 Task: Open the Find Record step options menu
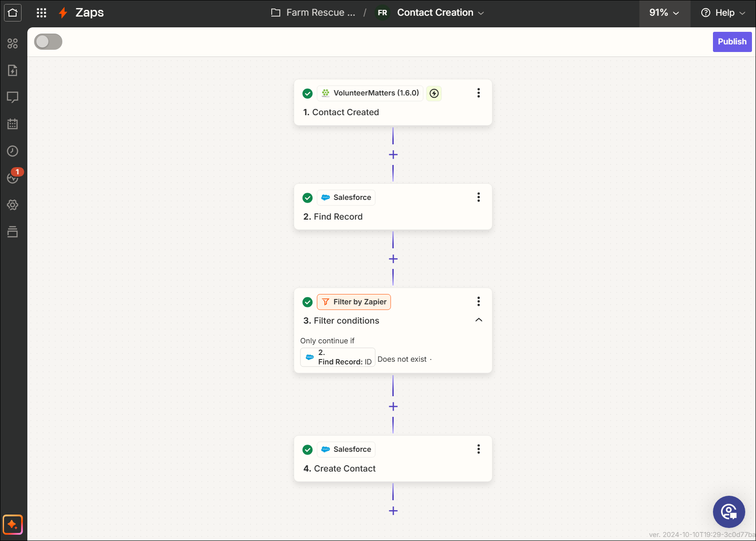click(x=479, y=197)
